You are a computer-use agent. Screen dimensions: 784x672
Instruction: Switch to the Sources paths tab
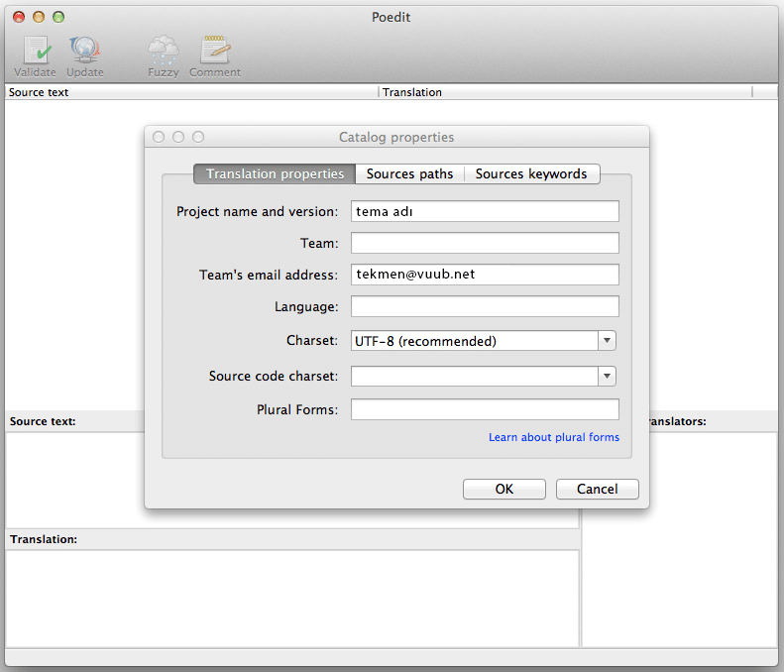[x=409, y=174]
